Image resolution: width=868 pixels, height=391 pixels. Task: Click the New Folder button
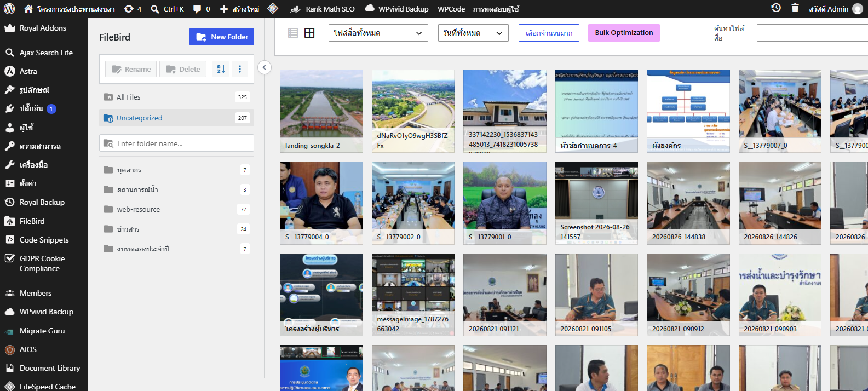(x=222, y=37)
